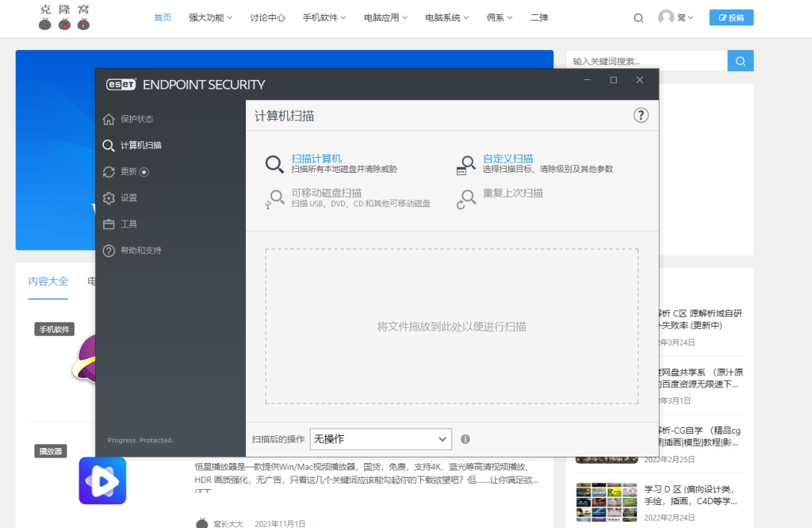Click the date 2022年2月25日

669,459
